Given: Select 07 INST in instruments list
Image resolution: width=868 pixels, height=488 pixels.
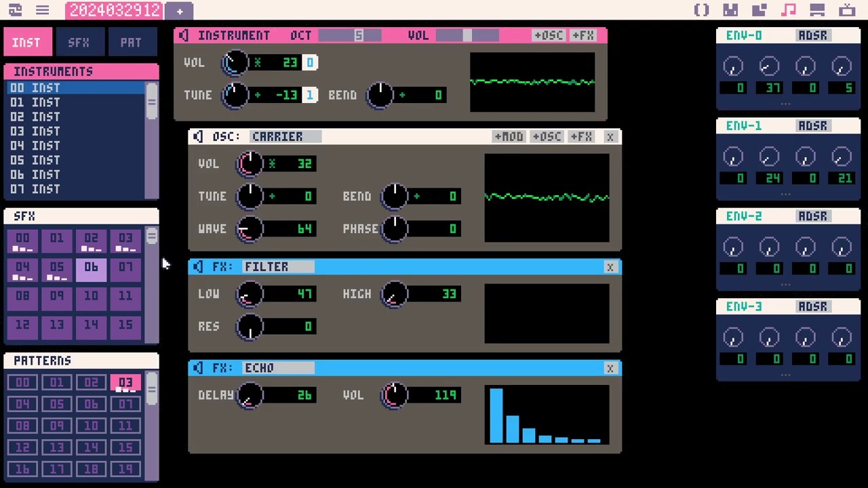Looking at the screenshot, I should point(75,189).
